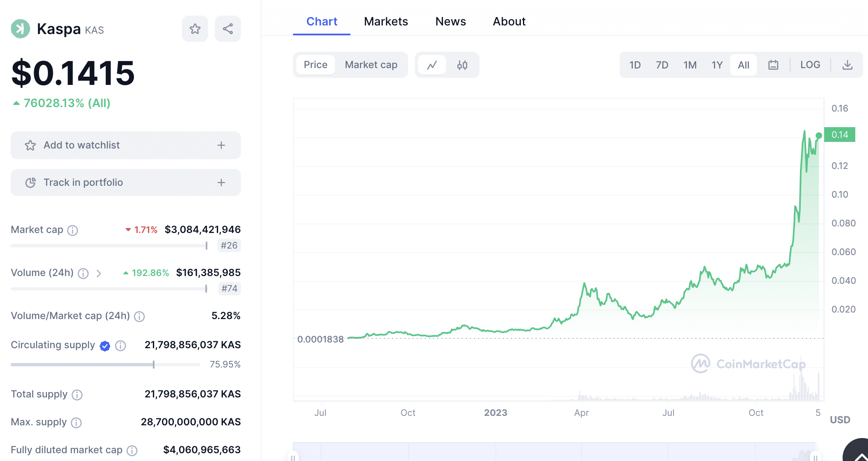Screen dimensions: 868x461
Task: Toggle LOG scale on chart
Action: pyautogui.click(x=810, y=65)
